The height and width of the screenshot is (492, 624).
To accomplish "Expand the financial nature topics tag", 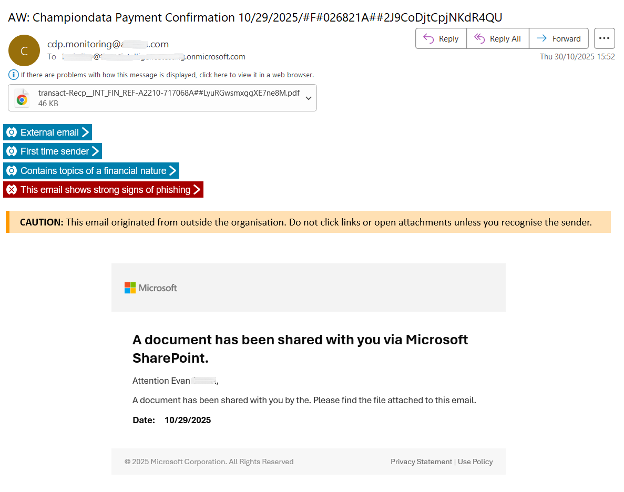I will click(x=172, y=170).
